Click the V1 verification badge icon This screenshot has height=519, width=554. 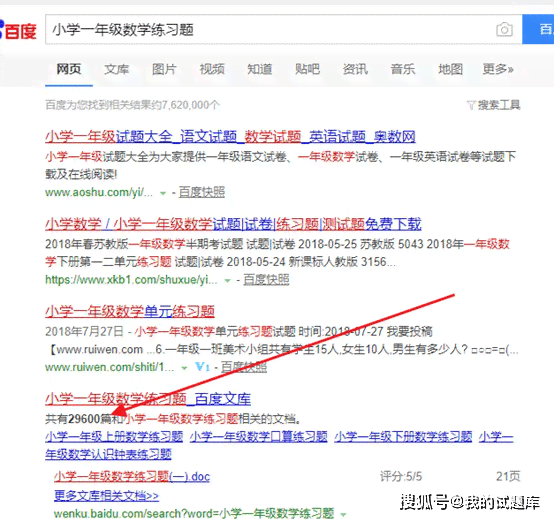point(202,367)
